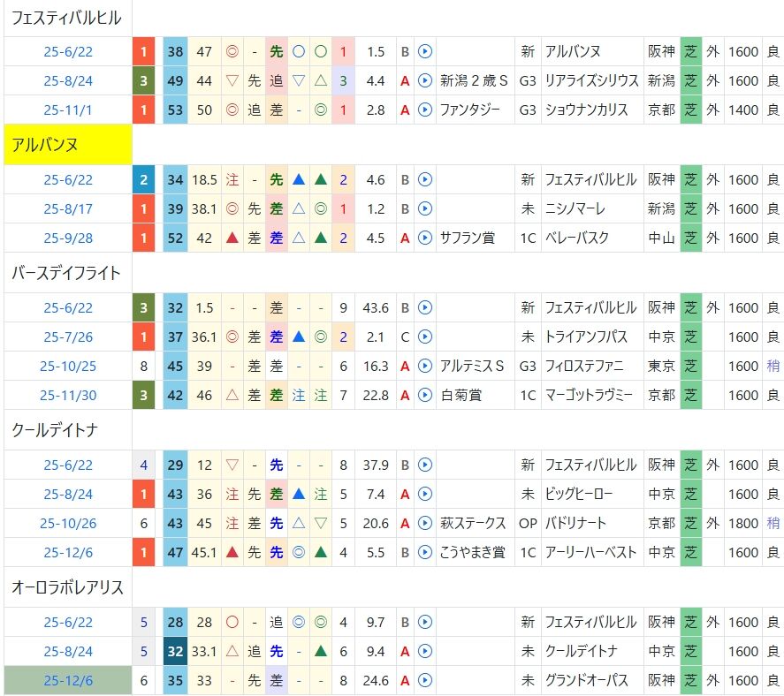This screenshot has height=696, width=784.
Task: Click class OP in 萩ステークス row
Action: click(528, 523)
